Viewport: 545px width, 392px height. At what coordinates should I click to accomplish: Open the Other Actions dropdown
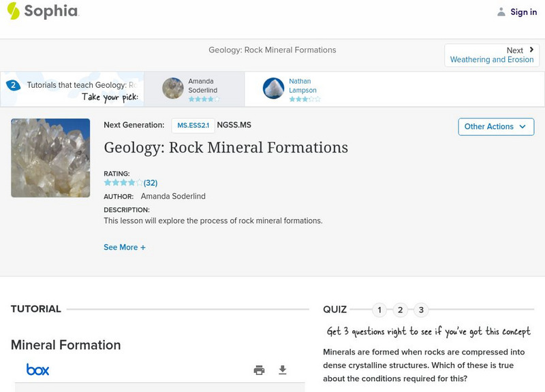(495, 127)
